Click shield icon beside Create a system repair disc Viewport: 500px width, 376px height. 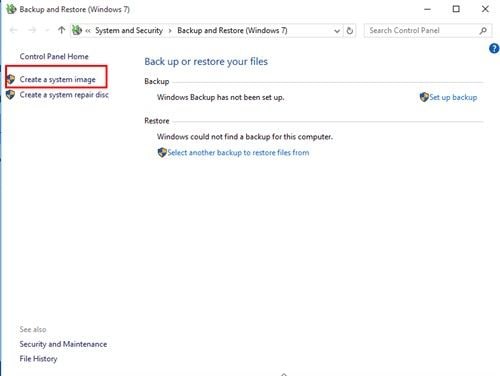(x=11, y=95)
